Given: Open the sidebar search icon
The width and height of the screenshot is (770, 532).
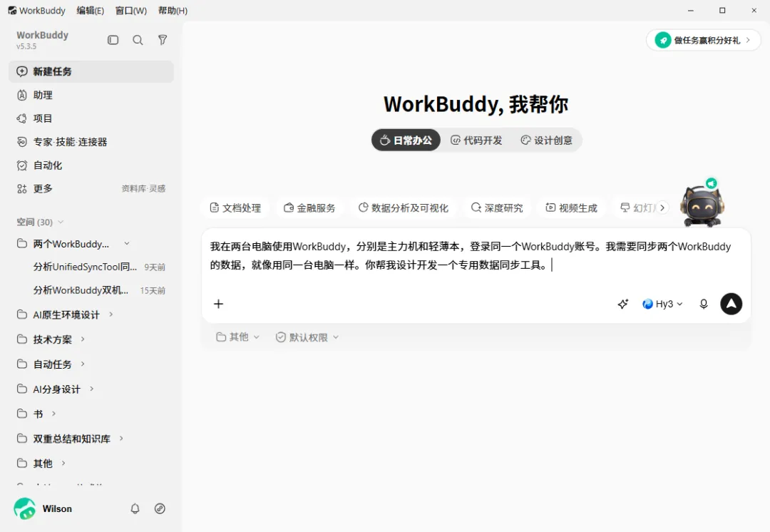Looking at the screenshot, I should [x=138, y=40].
